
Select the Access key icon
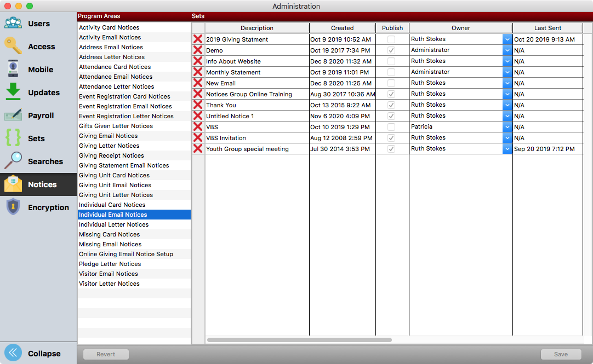click(13, 47)
